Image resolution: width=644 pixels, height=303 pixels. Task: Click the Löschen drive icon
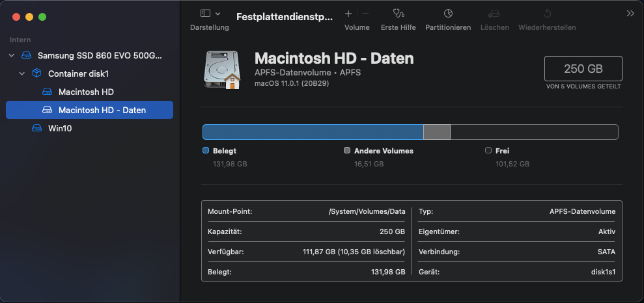tap(494, 14)
